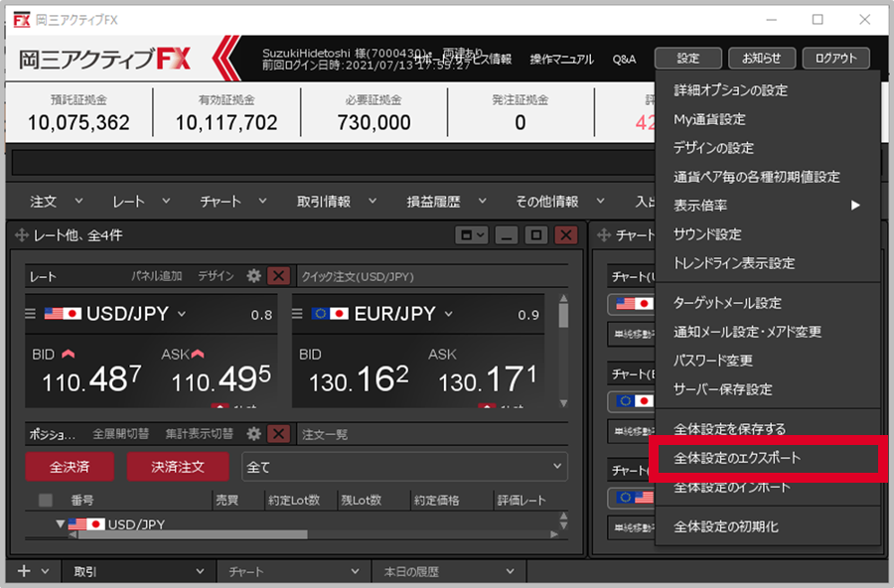This screenshot has height=588, width=894.
Task: Click the red 決済注文 button
Action: pos(178,467)
